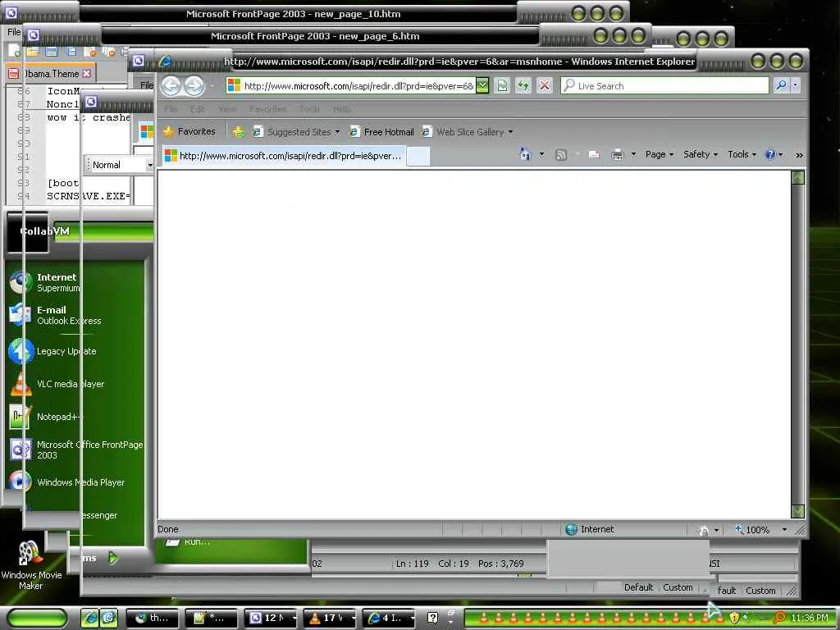Click the Read Mail icon in IE command bar
Screen dimensions: 840x630
[x=594, y=155]
